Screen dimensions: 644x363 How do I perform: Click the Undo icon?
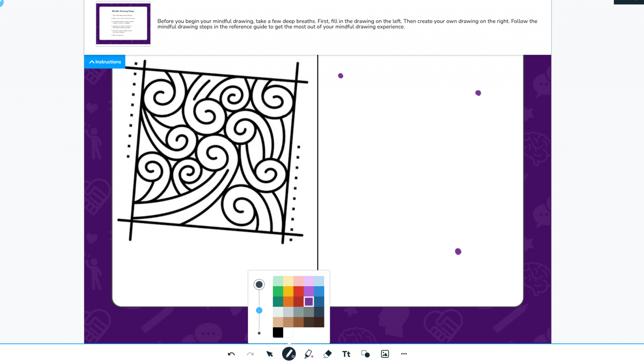click(x=231, y=354)
